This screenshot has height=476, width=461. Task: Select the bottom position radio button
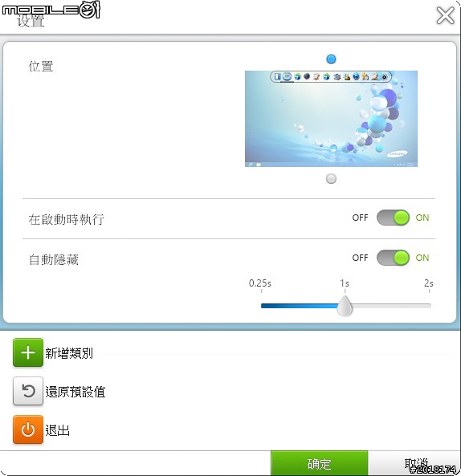[x=331, y=178]
